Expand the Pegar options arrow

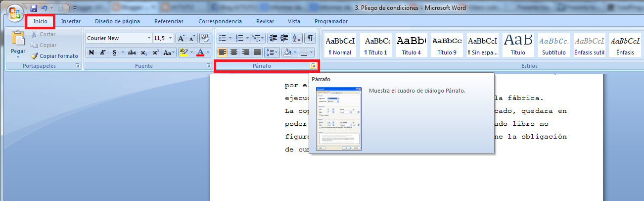[x=18, y=56]
